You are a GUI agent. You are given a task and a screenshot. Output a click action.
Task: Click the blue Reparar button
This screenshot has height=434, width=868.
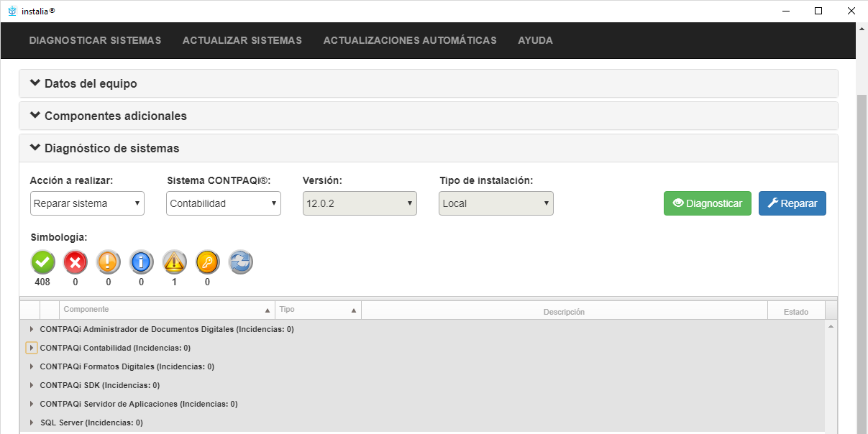(792, 203)
